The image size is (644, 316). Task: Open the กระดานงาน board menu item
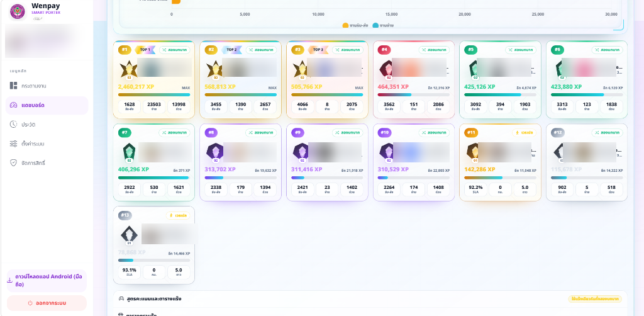click(47, 86)
